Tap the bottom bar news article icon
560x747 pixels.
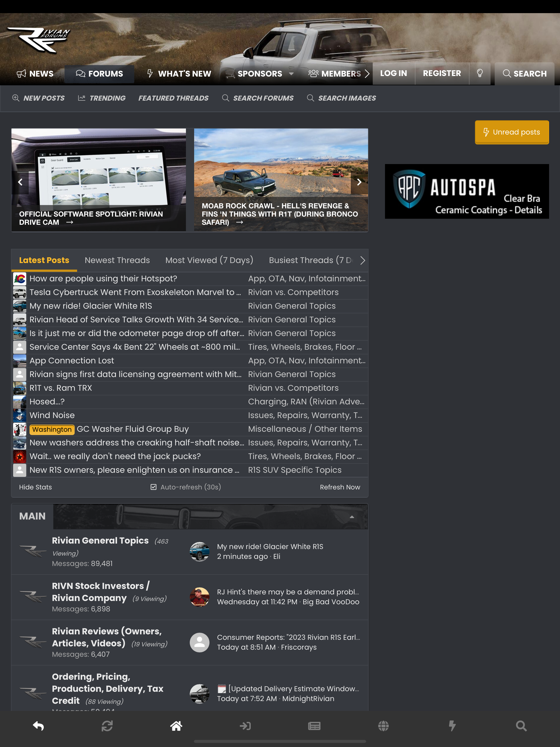pyautogui.click(x=314, y=726)
